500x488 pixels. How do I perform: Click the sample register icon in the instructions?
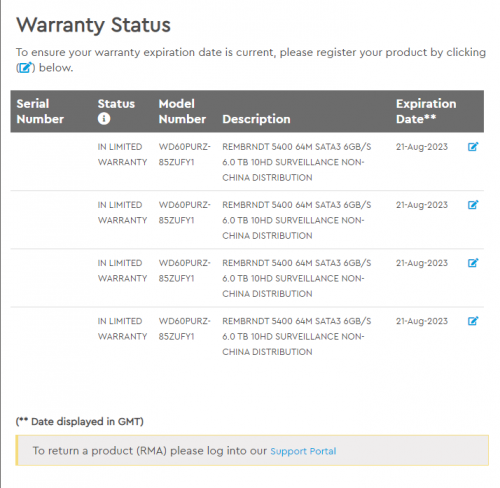pyautogui.click(x=25, y=68)
